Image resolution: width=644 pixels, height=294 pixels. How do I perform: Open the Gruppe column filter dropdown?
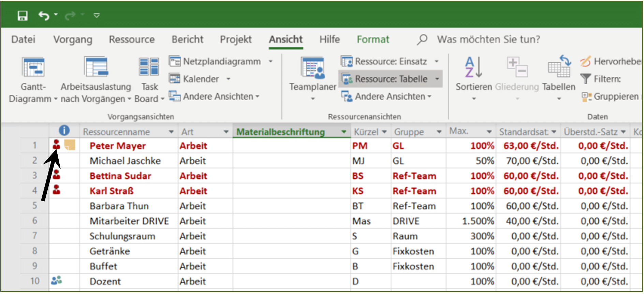tap(439, 132)
